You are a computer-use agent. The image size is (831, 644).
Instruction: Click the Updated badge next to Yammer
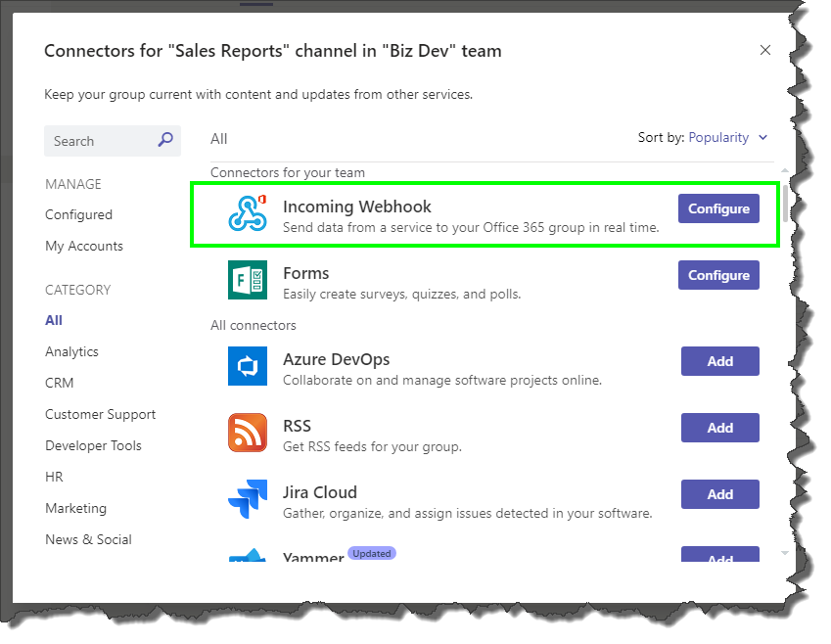[371, 553]
